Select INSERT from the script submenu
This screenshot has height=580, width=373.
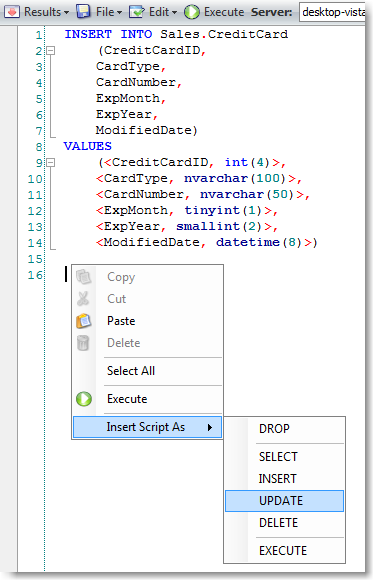click(x=285, y=479)
